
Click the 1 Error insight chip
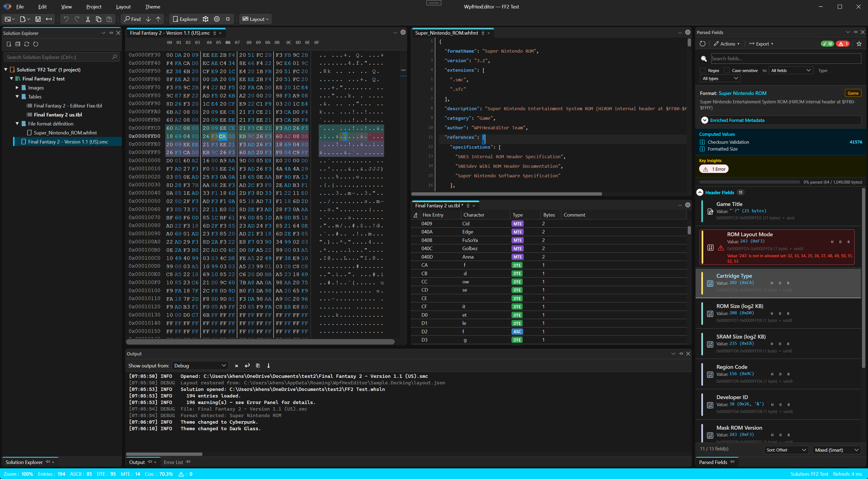pyautogui.click(x=714, y=169)
